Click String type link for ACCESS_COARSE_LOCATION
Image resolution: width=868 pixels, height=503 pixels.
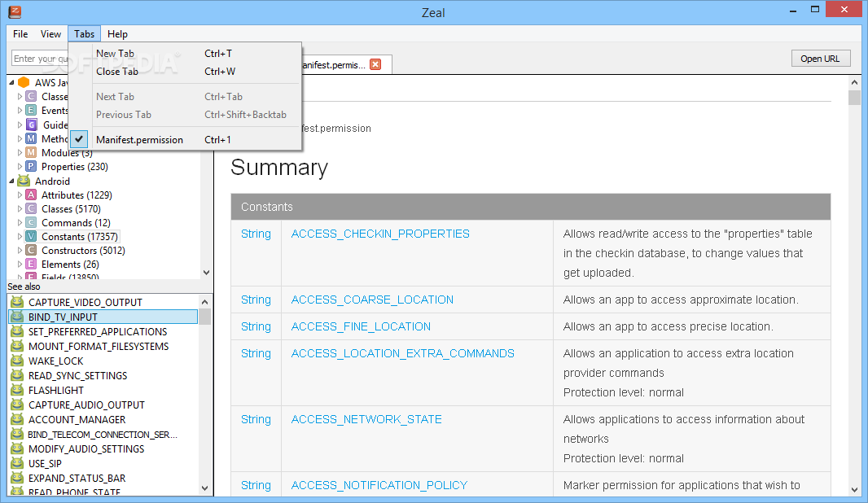[256, 300]
